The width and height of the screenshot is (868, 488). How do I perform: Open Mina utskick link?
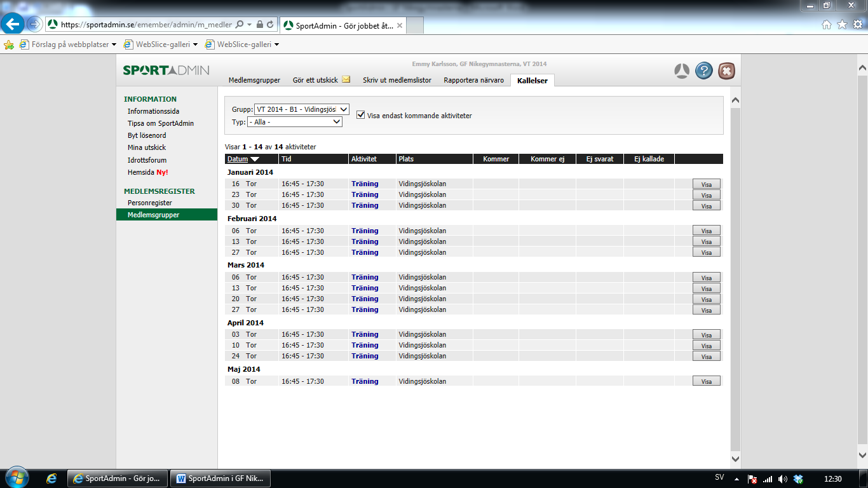click(147, 147)
